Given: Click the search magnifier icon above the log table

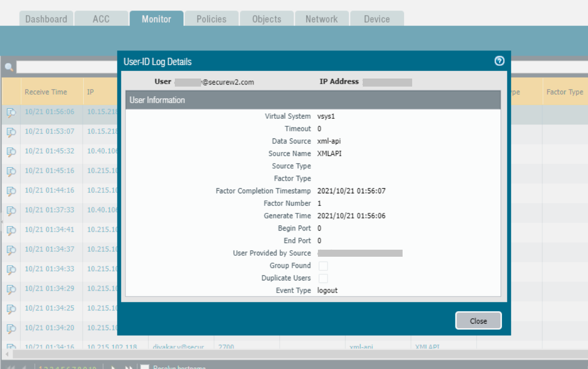Looking at the screenshot, I should pyautogui.click(x=9, y=67).
